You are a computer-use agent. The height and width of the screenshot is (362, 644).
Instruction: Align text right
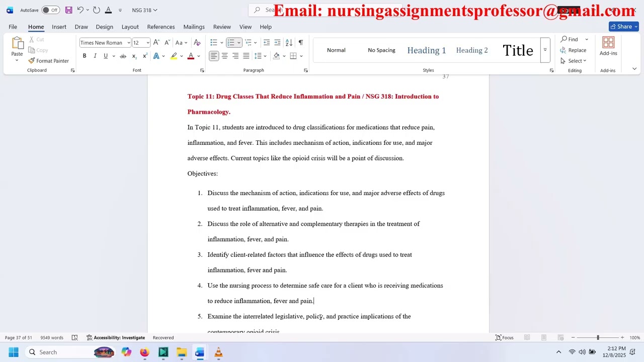(x=235, y=56)
